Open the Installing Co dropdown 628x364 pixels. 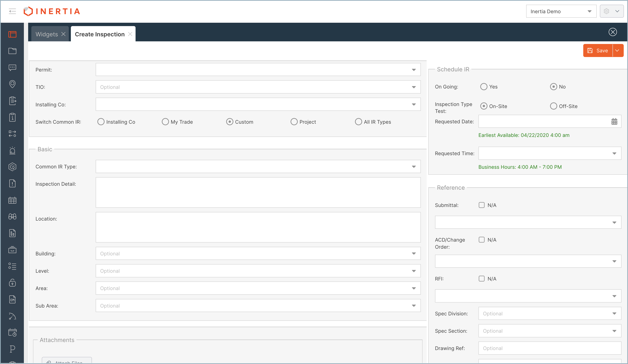(258, 104)
